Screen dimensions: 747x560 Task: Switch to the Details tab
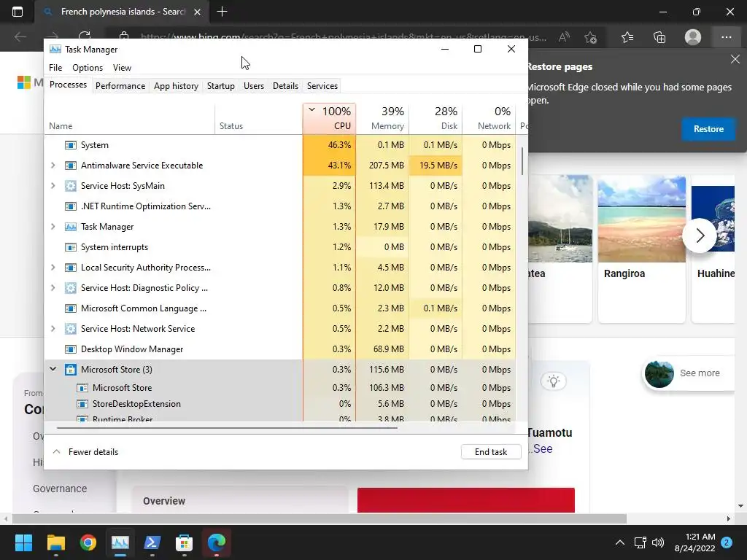point(285,86)
